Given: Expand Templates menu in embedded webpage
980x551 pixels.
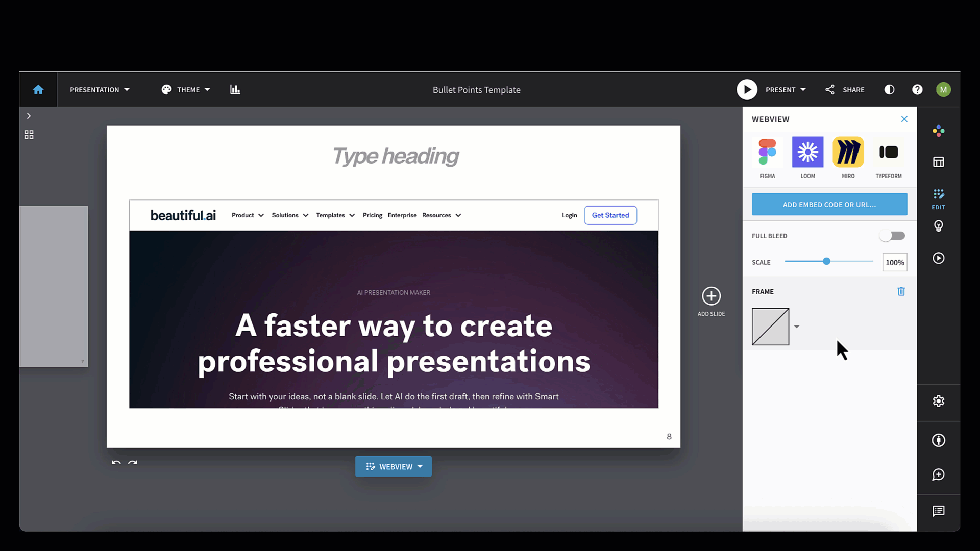Looking at the screenshot, I should [335, 215].
